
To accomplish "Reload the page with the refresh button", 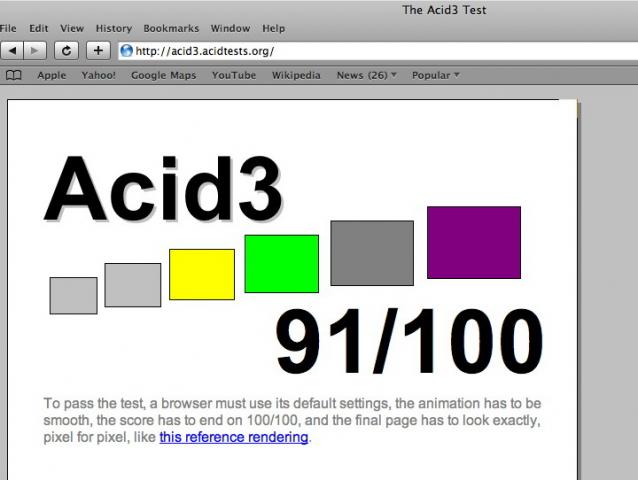I will point(66,51).
